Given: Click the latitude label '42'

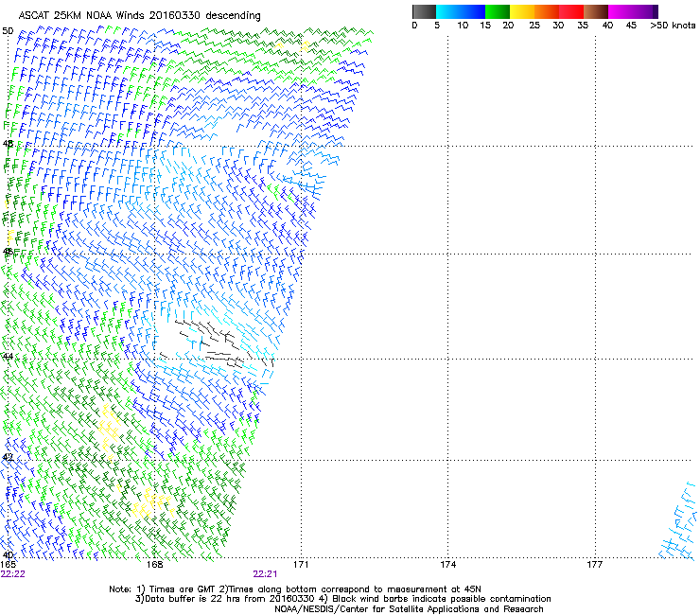Looking at the screenshot, I should click(8, 457).
